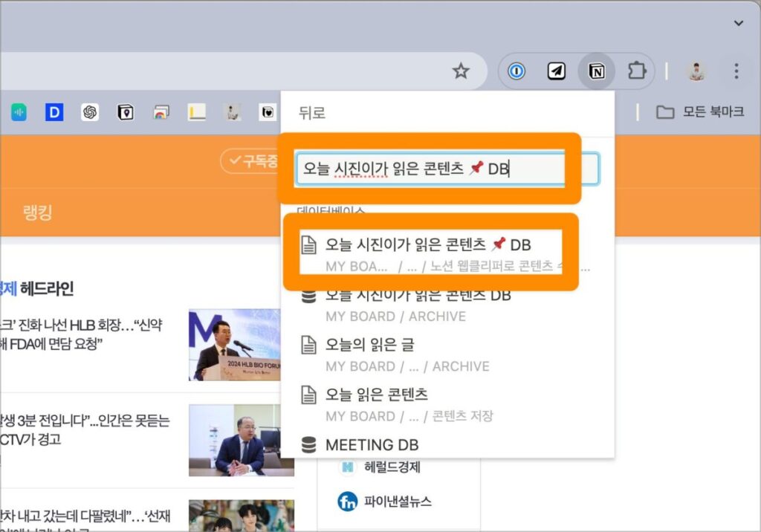761x532 pixels.
Task: Click the yellow notepad bookmark icon
Action: coord(196,112)
